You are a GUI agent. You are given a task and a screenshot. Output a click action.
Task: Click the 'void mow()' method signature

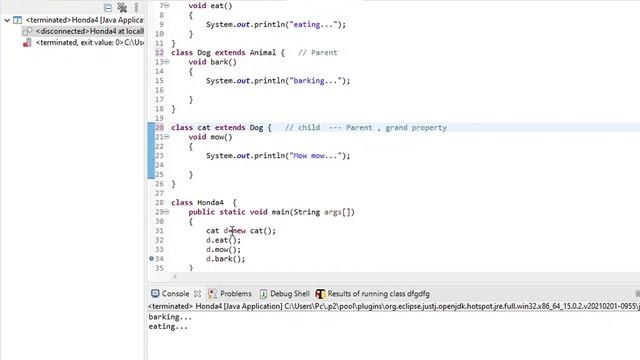tap(210, 137)
